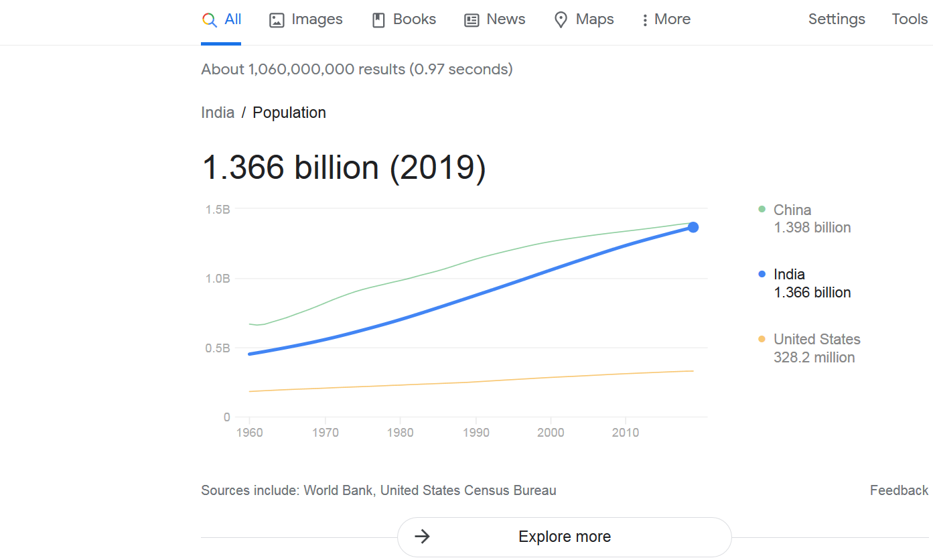The height and width of the screenshot is (560, 933).
Task: Click the Maps tab location pin icon
Action: pos(561,20)
